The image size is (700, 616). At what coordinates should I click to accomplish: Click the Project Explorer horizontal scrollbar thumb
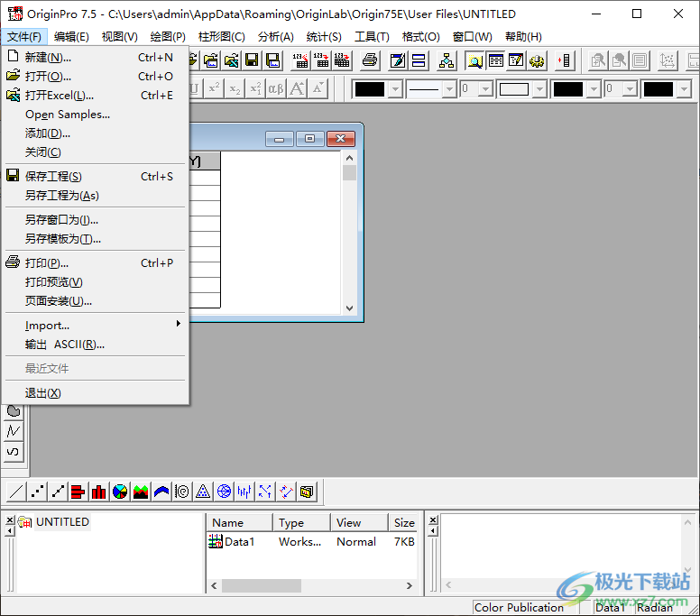[262, 585]
